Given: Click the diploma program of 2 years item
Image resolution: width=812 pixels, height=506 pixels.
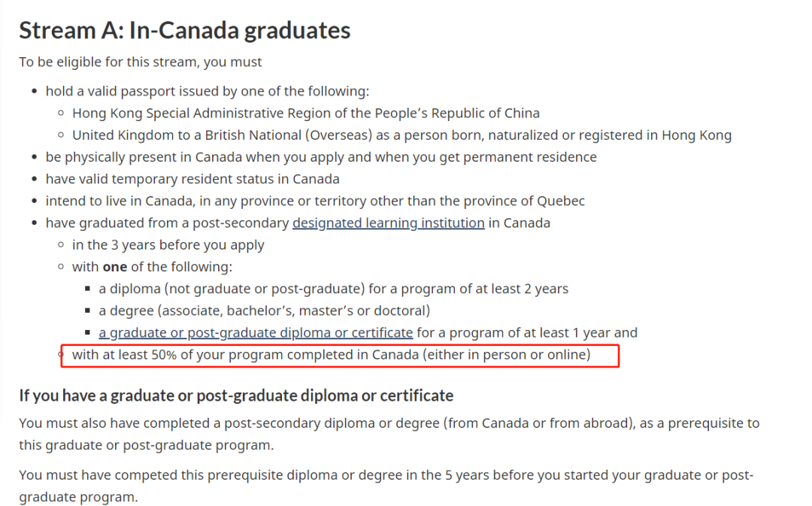Looking at the screenshot, I should [334, 289].
